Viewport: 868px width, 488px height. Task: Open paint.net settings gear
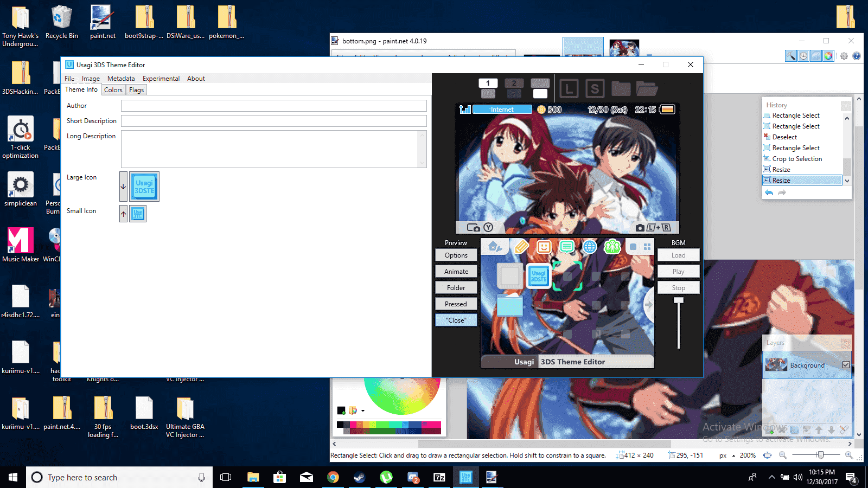(x=844, y=56)
